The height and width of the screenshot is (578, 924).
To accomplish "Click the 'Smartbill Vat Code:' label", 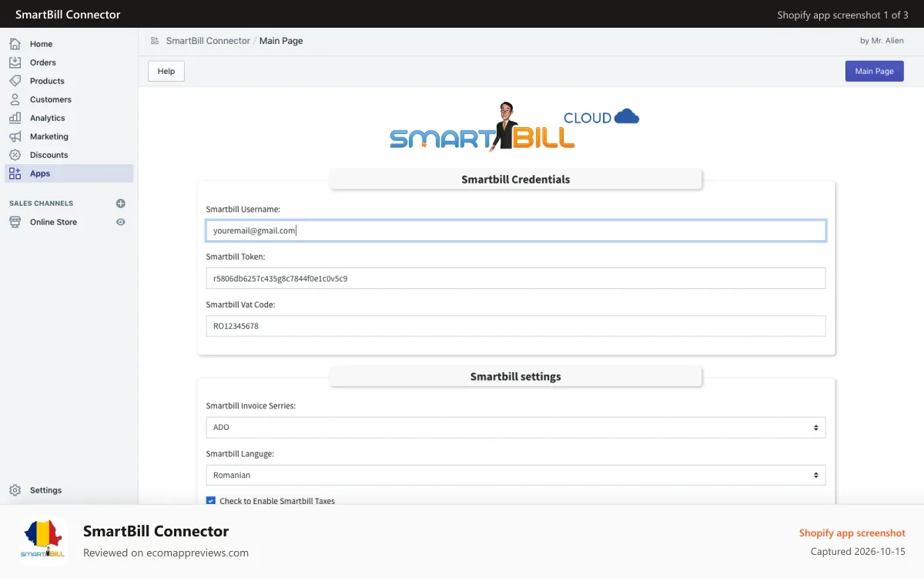I will coord(240,304).
